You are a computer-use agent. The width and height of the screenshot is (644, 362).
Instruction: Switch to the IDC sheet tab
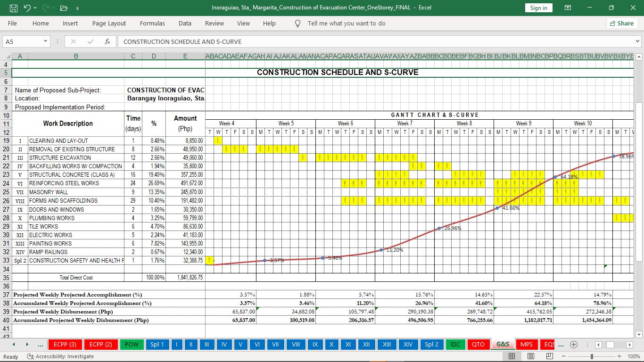455,345
